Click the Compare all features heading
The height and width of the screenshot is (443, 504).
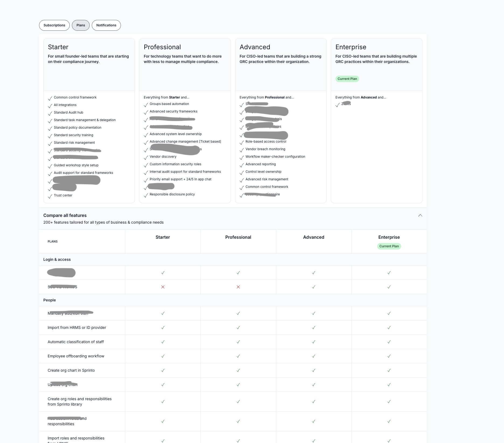[65, 215]
